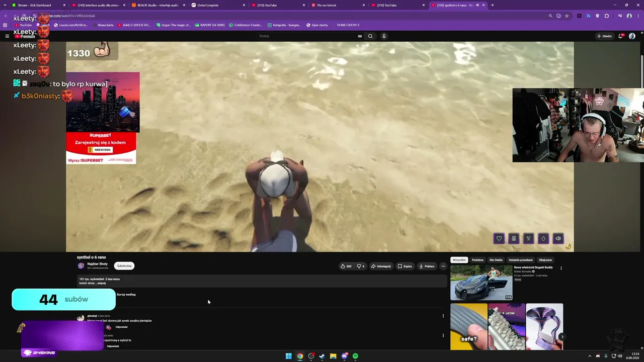Screen dimensions: 644x362
Task: Open the Bugatti Buddy video title
Action: pos(533,267)
